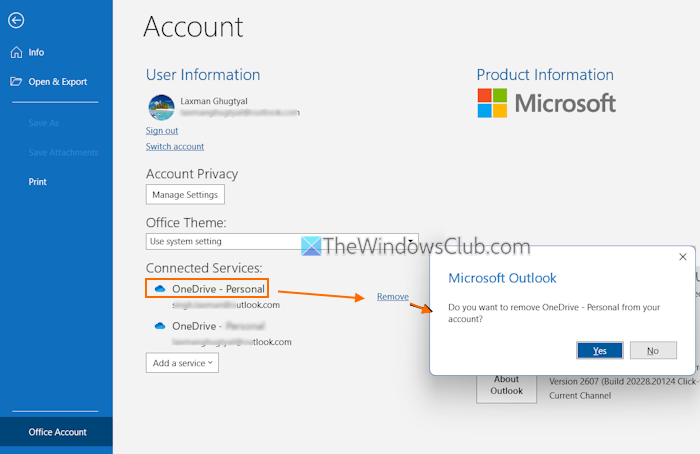Viewport: 700px width, 454px height.
Task: Click the Save As sidebar item
Action: pyautogui.click(x=43, y=123)
